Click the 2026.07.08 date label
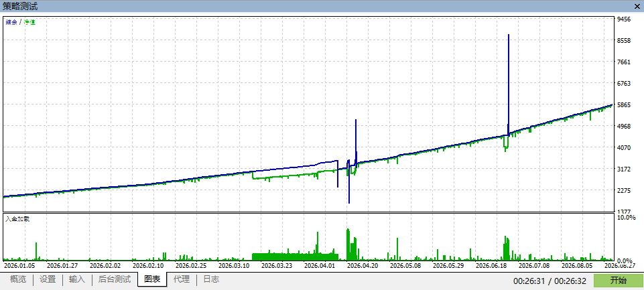This screenshot has width=644, height=290. [x=534, y=265]
